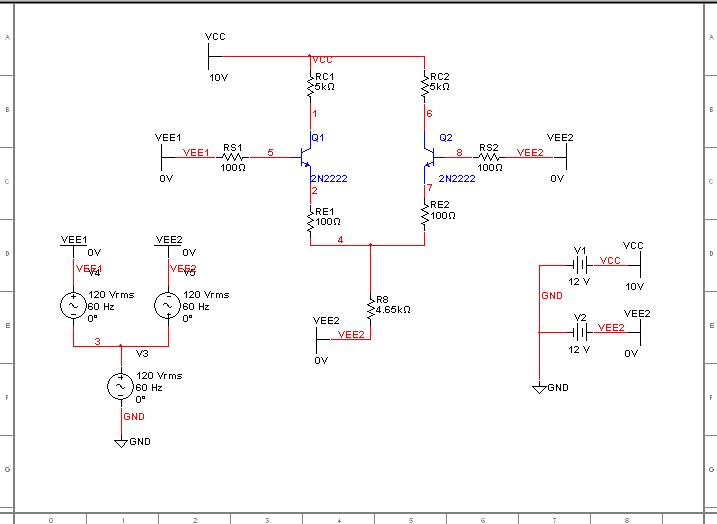Click red VEE1 wire label before RS1
The width and height of the screenshot is (717, 524).
pyautogui.click(x=196, y=153)
